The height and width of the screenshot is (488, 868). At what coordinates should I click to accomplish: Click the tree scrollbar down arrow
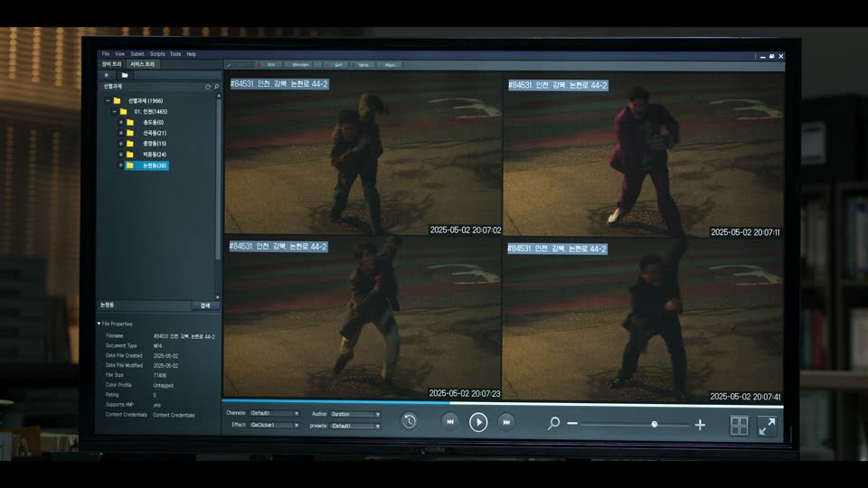tap(218, 297)
